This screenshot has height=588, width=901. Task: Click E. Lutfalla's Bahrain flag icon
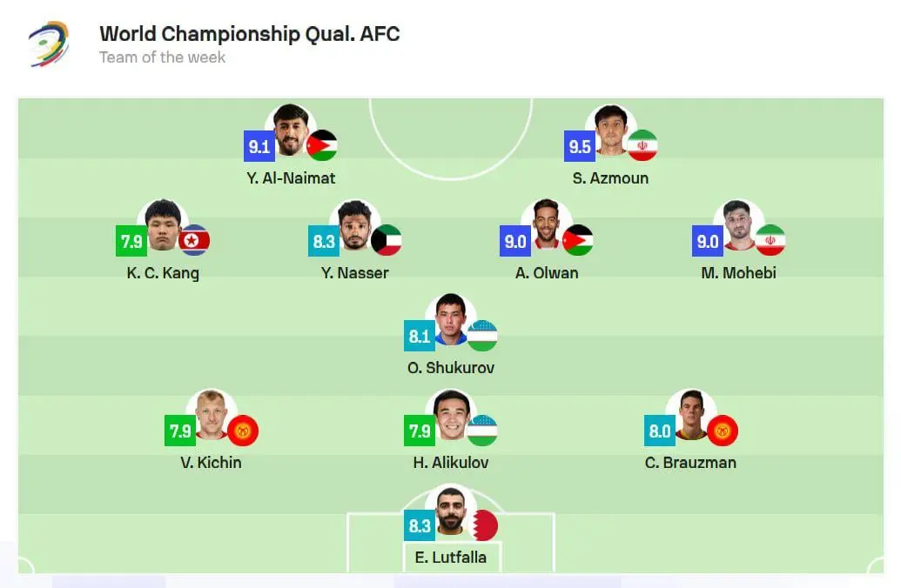click(482, 525)
